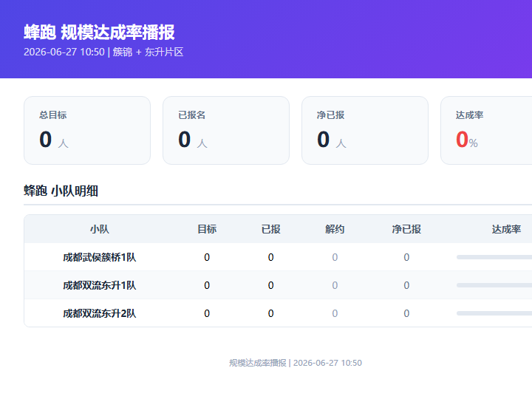
Task: Click the 目标 column header
Action: (207, 229)
